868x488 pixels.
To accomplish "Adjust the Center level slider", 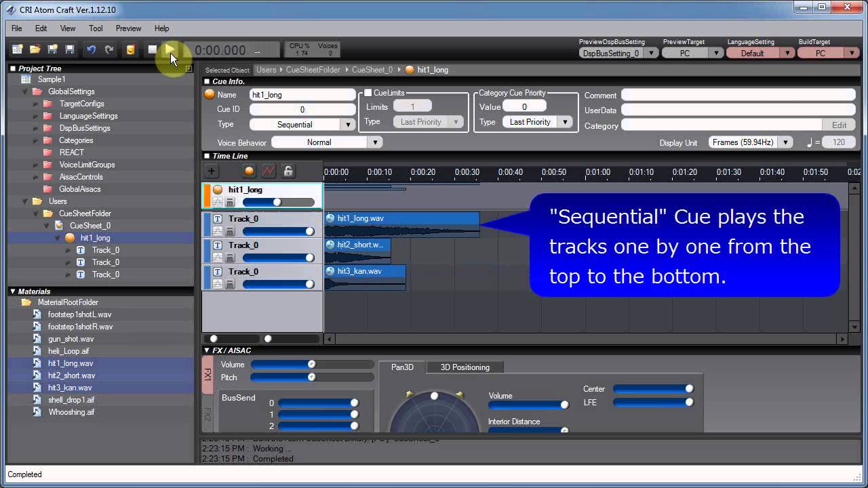I will click(x=652, y=389).
